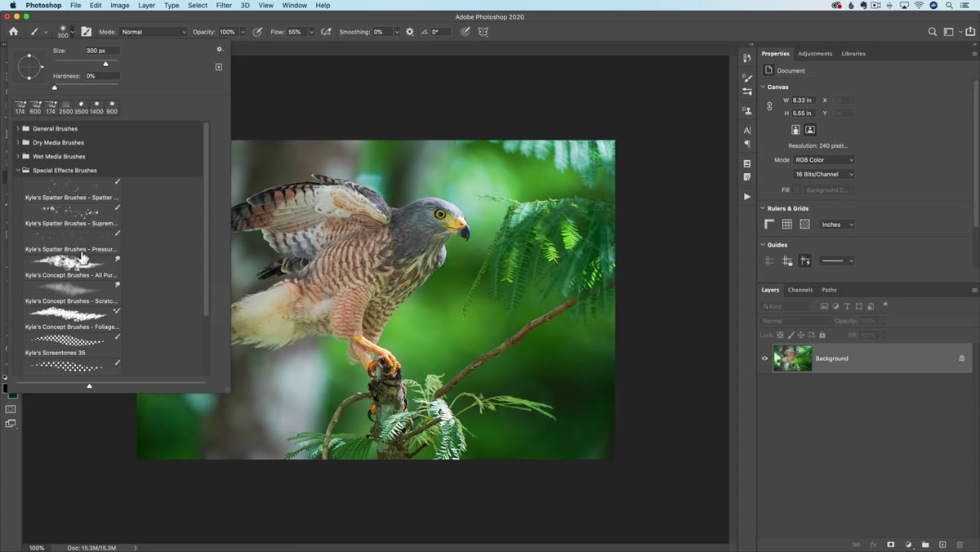Screen dimensions: 980x552
Task: Open the Search icon in options bar
Action: 933,32
